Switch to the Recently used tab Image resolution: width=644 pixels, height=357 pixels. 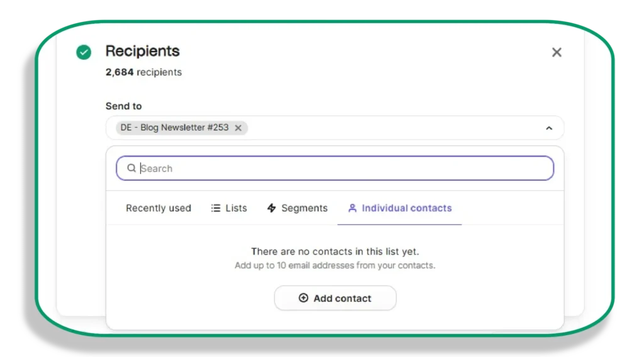tap(158, 208)
